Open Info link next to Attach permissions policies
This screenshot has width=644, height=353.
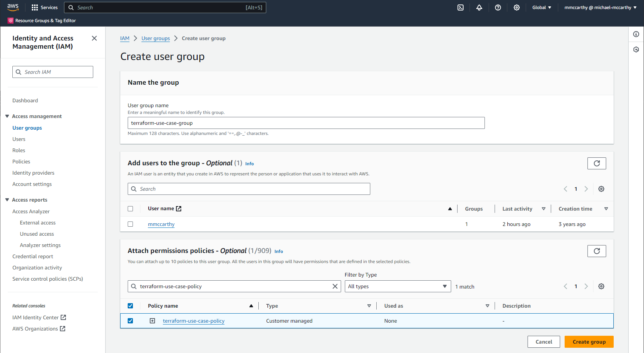click(x=279, y=251)
